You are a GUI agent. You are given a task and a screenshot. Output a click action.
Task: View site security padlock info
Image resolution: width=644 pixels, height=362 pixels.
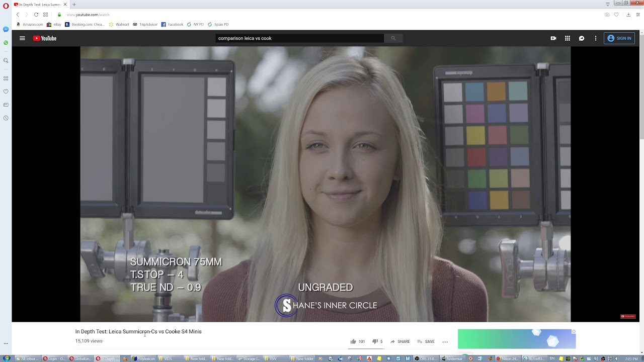coord(59,15)
